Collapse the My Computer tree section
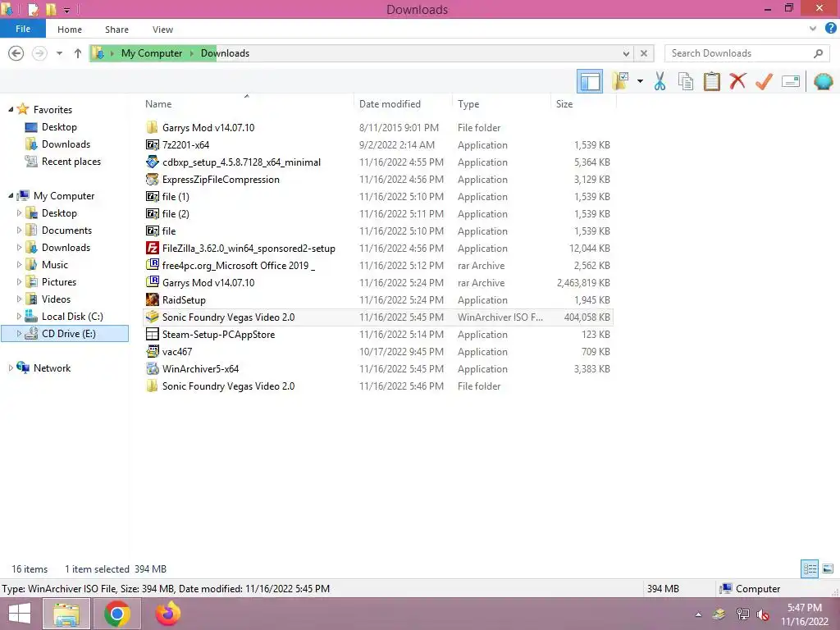Viewport: 840px width, 630px height. click(x=11, y=195)
